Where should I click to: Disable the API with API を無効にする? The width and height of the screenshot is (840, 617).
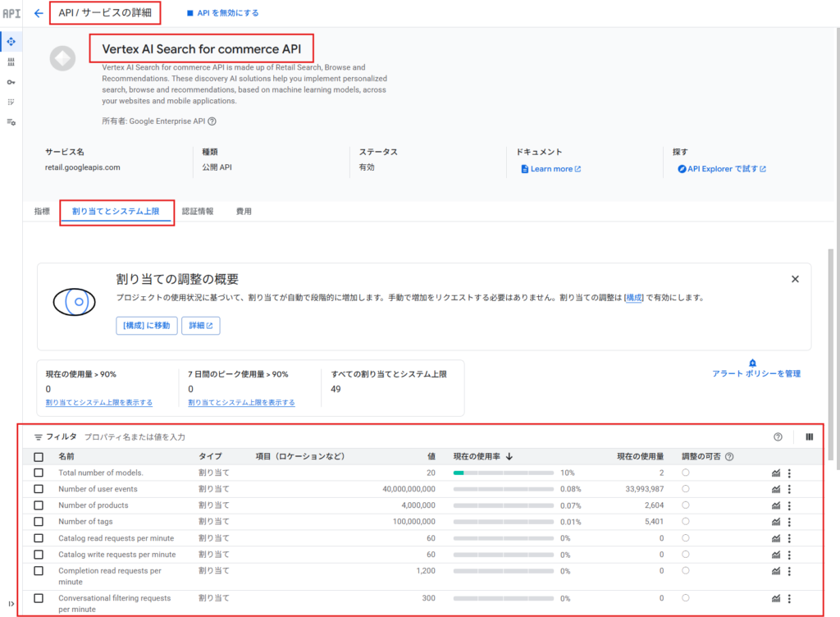(x=223, y=13)
